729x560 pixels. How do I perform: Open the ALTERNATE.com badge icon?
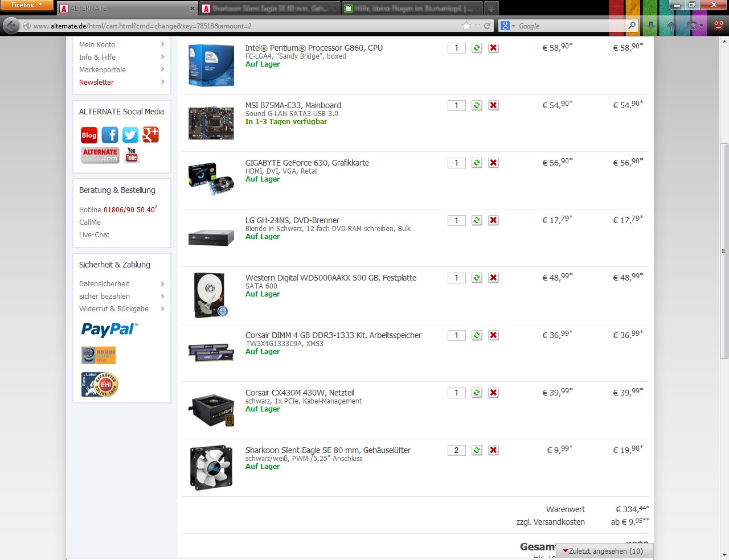[100, 155]
